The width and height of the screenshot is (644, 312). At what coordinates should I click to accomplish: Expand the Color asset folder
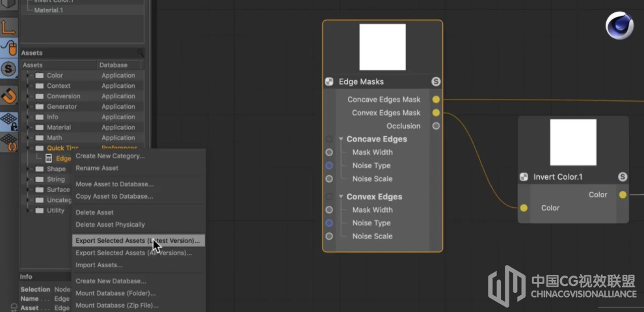29,76
